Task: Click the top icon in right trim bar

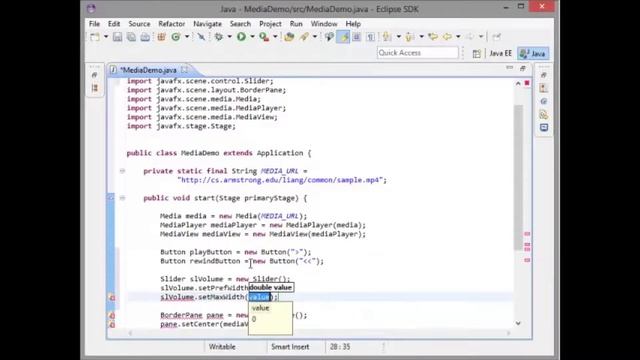Action: tap(544, 75)
